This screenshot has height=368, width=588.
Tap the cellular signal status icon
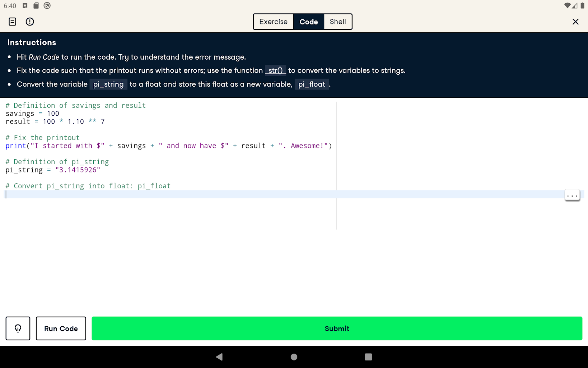575,5
